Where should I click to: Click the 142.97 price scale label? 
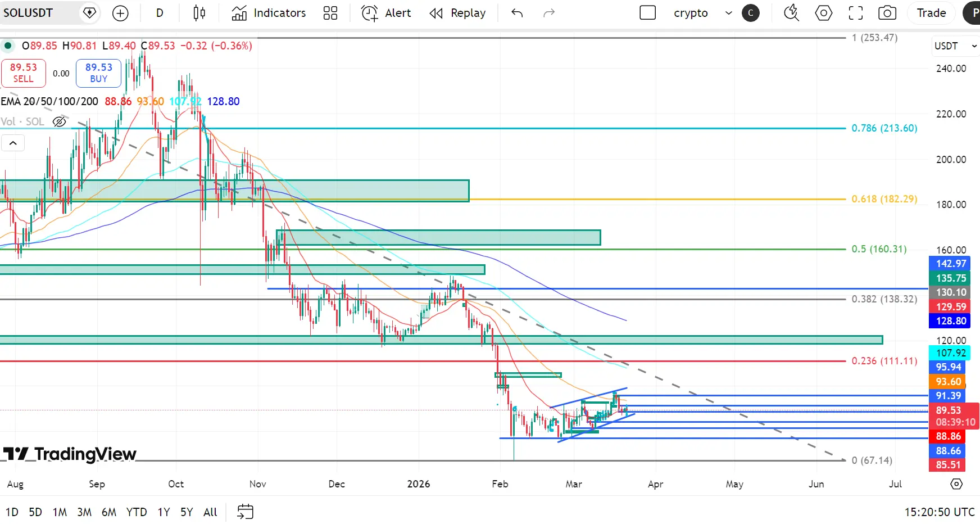[951, 264]
